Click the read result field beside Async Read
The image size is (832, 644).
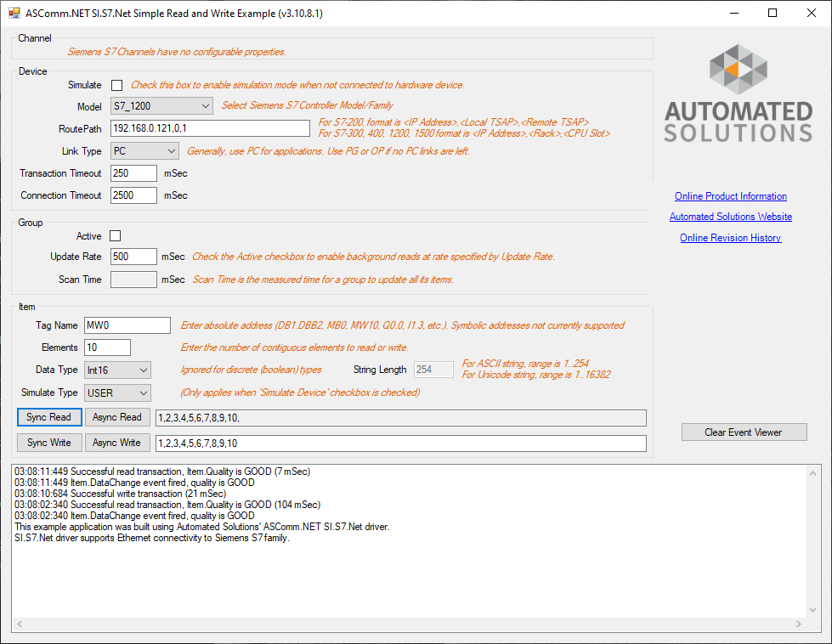click(401, 418)
